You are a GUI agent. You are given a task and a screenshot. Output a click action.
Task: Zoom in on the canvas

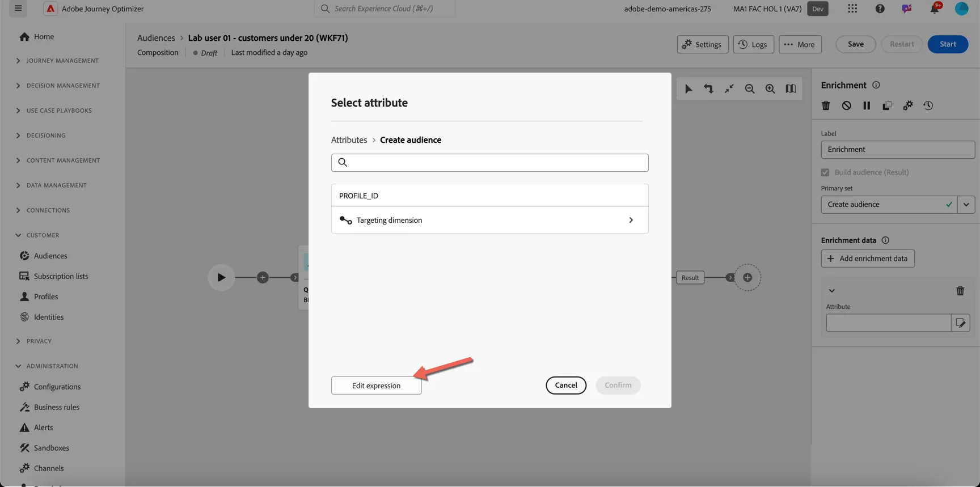click(770, 88)
